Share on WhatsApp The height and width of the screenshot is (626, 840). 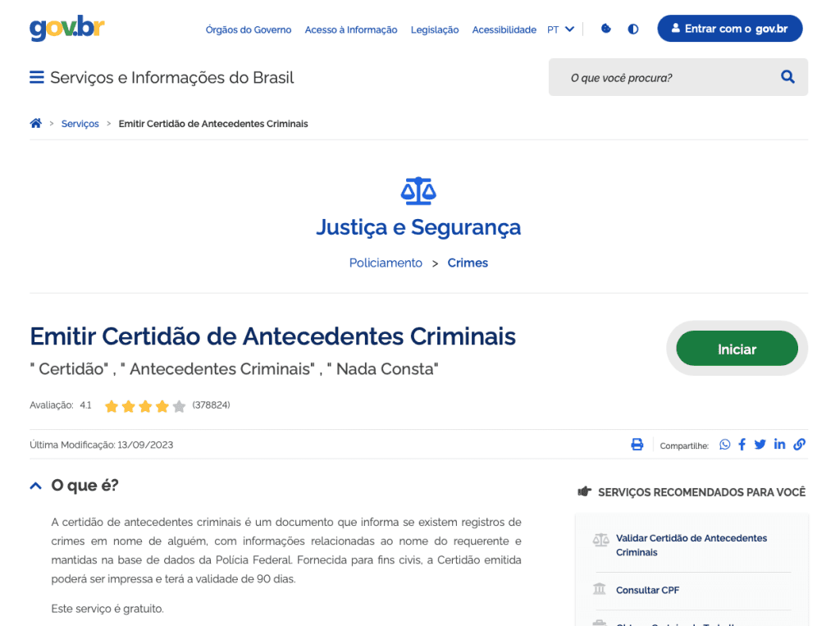pos(725,445)
